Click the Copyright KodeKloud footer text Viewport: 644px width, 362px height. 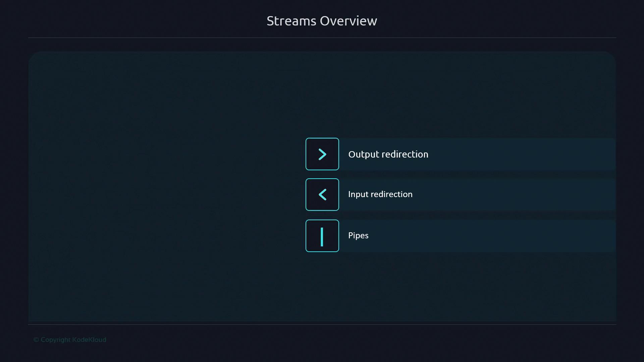point(70,340)
